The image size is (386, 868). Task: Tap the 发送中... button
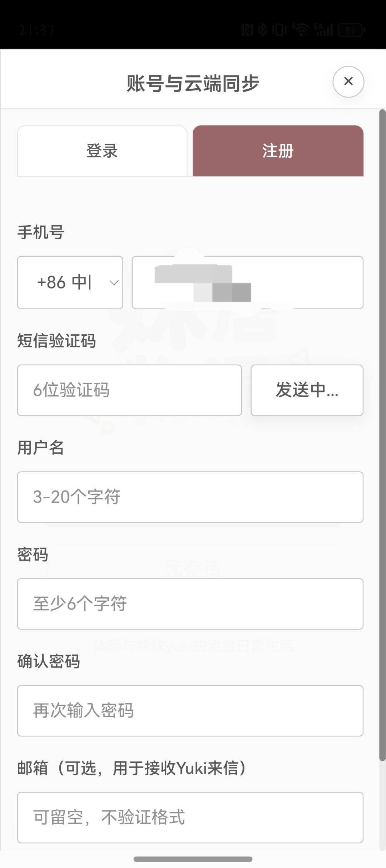click(x=307, y=390)
